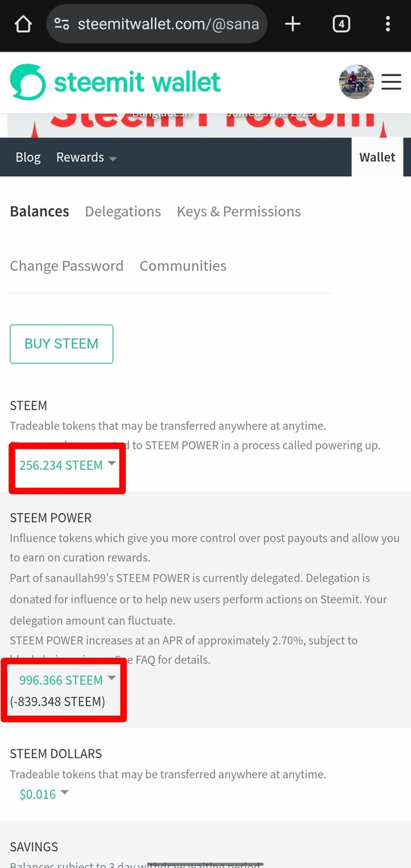411x868 pixels.
Task: Go to the Communities link
Action: tap(183, 266)
